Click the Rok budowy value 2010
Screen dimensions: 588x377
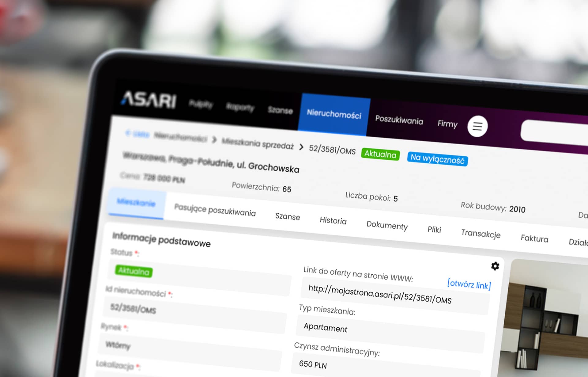517,209
